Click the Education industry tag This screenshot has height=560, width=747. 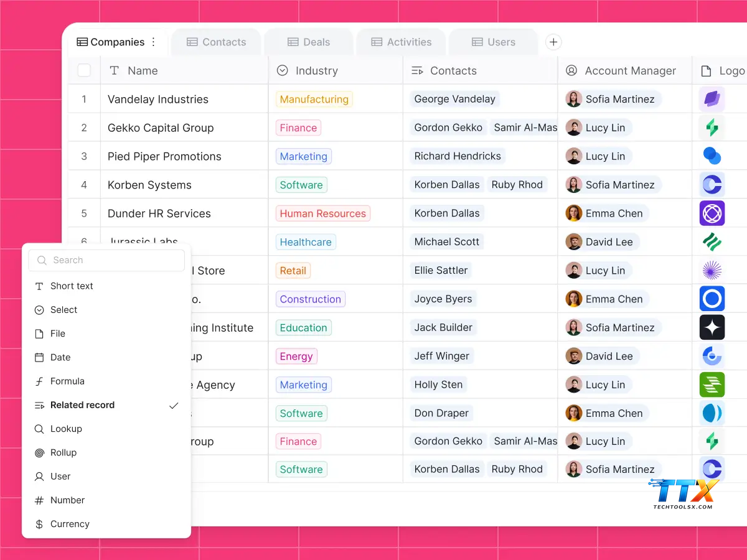coord(304,328)
